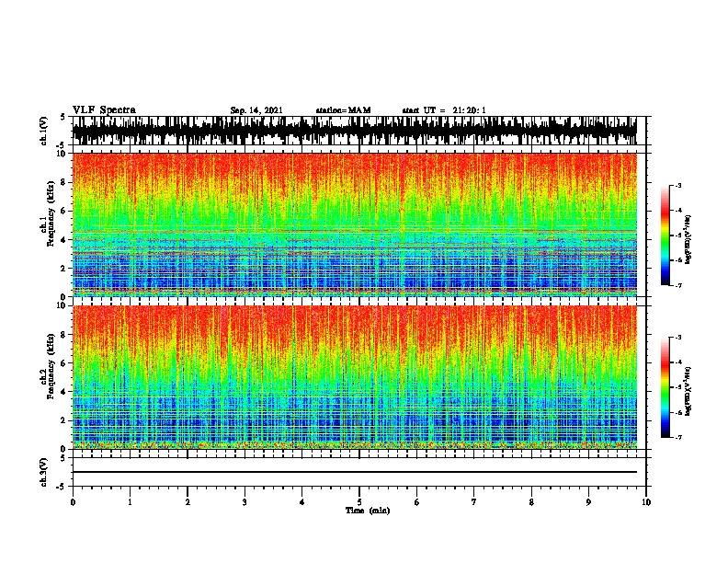Click ch.2 frequency axis tick "4"
The image size is (728, 563).
pos(64,392)
